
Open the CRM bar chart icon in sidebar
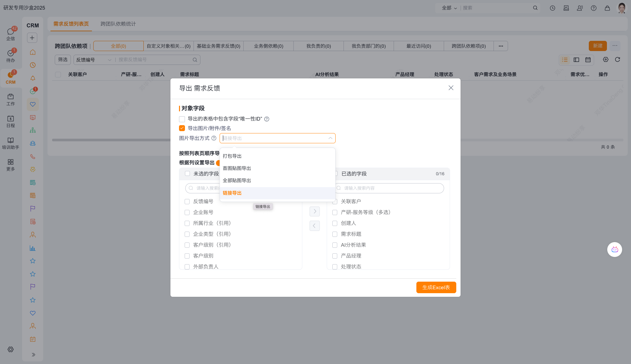(33, 248)
